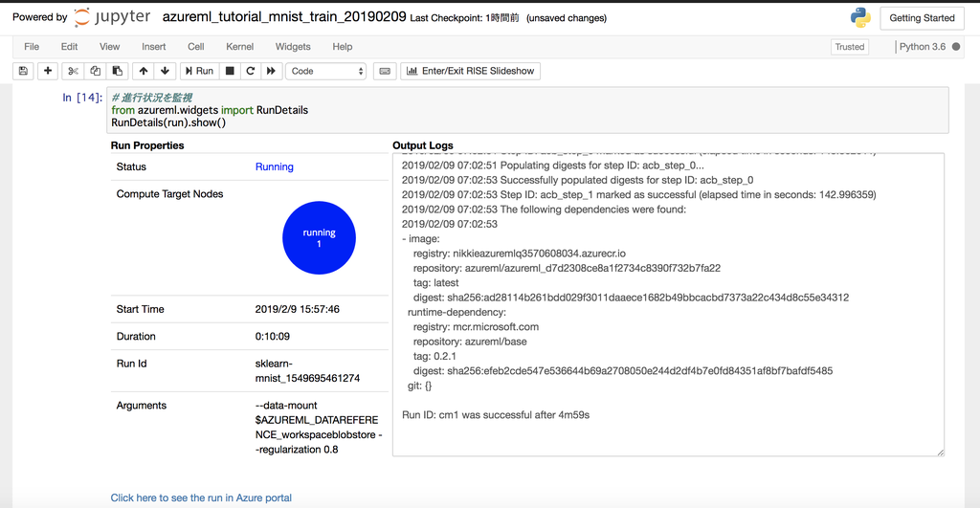Click the Running status link
Viewport: 980px width, 508px height.
tap(275, 166)
